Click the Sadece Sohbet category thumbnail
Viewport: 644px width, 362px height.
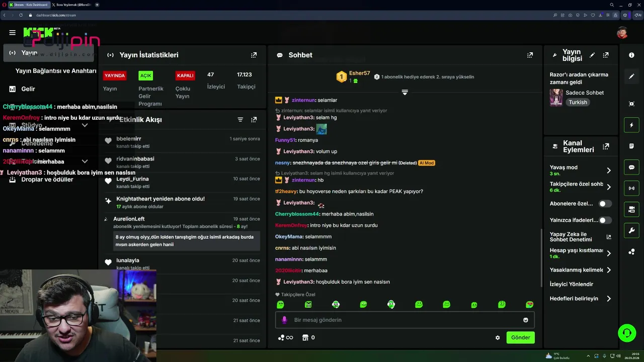tap(556, 98)
